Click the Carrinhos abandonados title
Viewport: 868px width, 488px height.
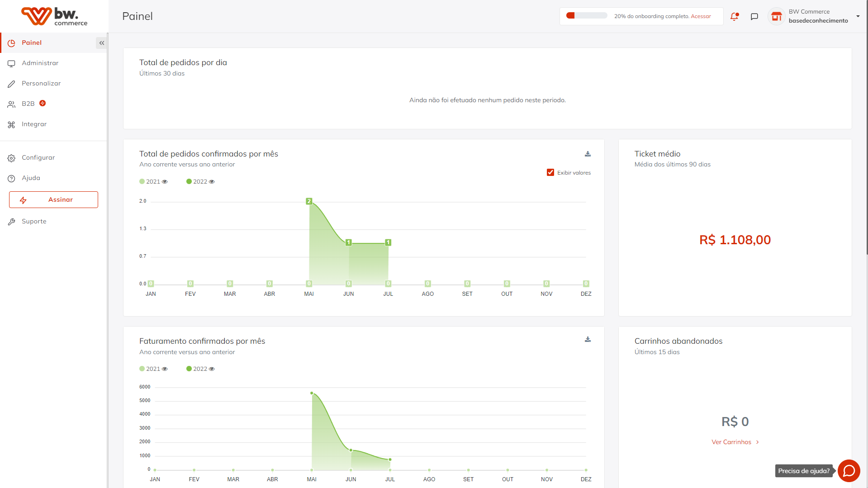coord(678,341)
